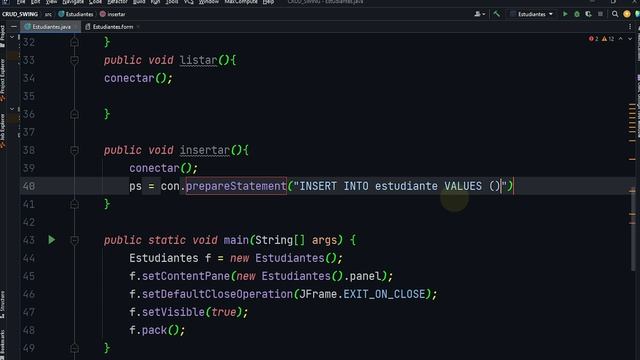Open the MaxCompute menu
Screen dimensions: 640x360
(241, 2)
